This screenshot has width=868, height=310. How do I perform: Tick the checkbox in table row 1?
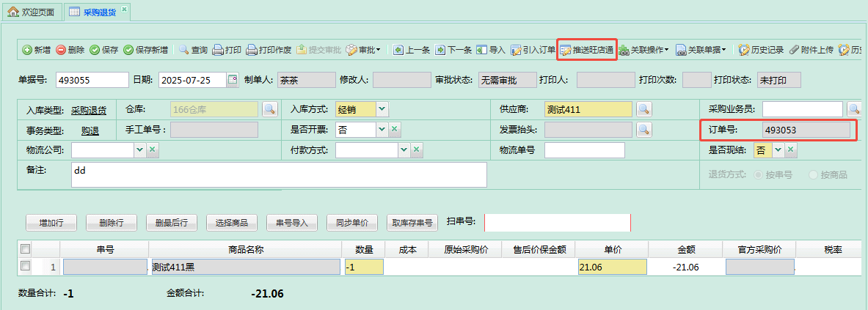(x=26, y=265)
